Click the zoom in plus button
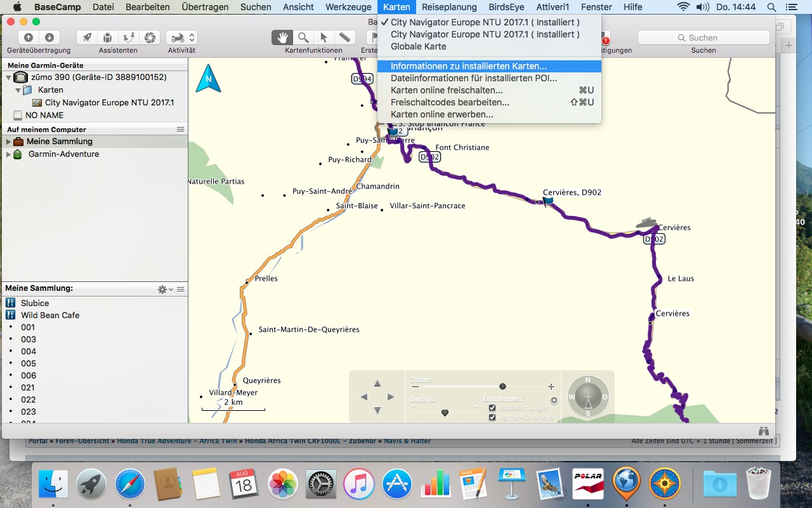Image resolution: width=812 pixels, height=508 pixels. click(551, 386)
